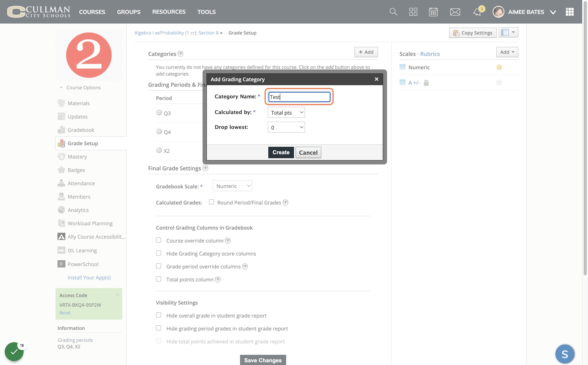Open the apps grid icon

point(569,12)
